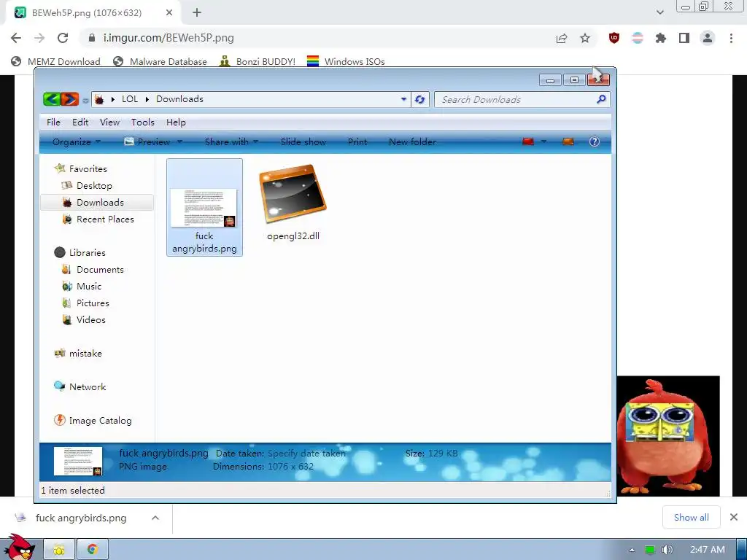
Task: Click LOL in the address breadcrumb
Action: point(130,99)
